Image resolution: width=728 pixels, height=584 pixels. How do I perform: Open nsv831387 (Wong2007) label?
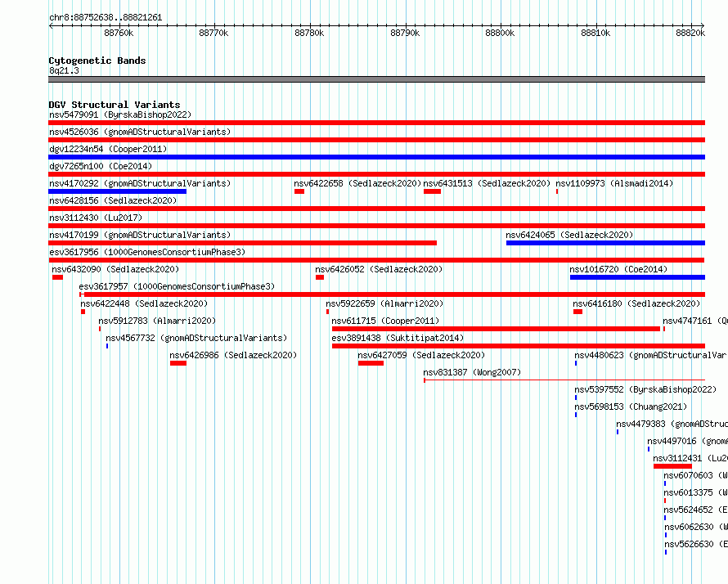coord(472,372)
